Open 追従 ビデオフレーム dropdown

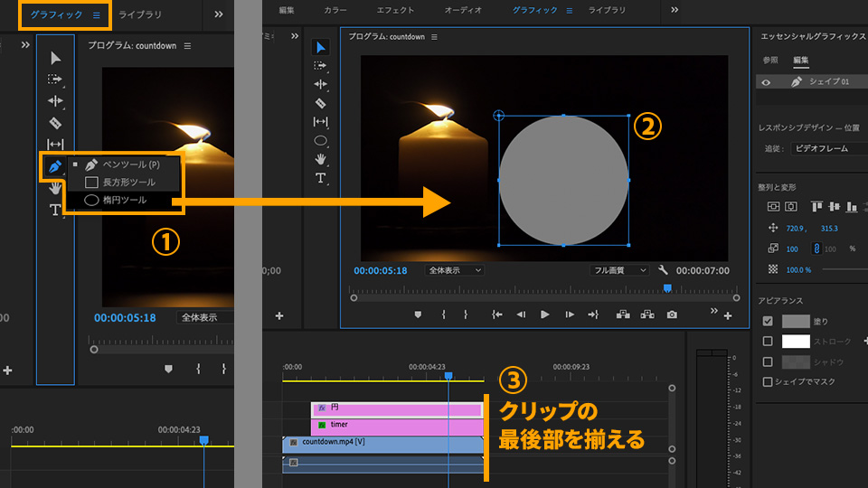pos(829,148)
